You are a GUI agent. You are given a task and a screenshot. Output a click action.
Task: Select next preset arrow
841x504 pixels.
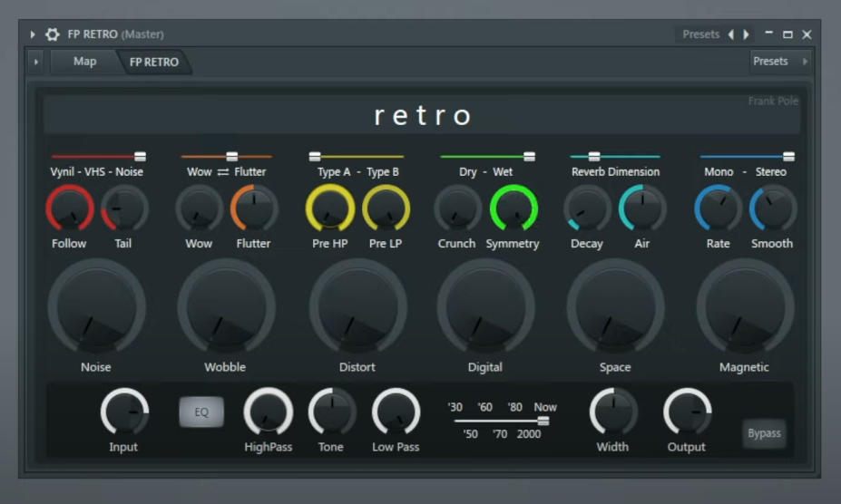tap(746, 34)
